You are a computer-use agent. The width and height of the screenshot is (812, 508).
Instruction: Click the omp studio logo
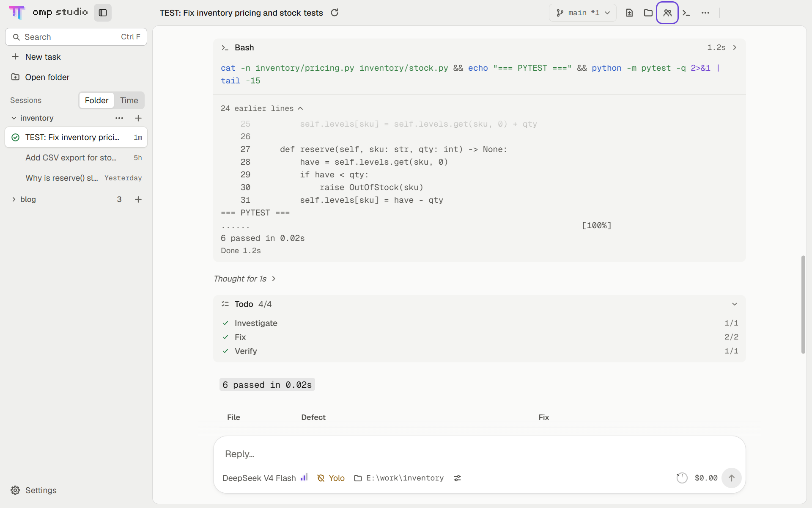[x=48, y=12]
